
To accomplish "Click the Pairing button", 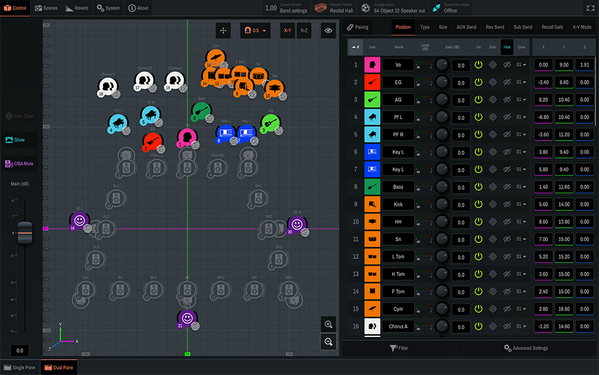I will 358,27.
